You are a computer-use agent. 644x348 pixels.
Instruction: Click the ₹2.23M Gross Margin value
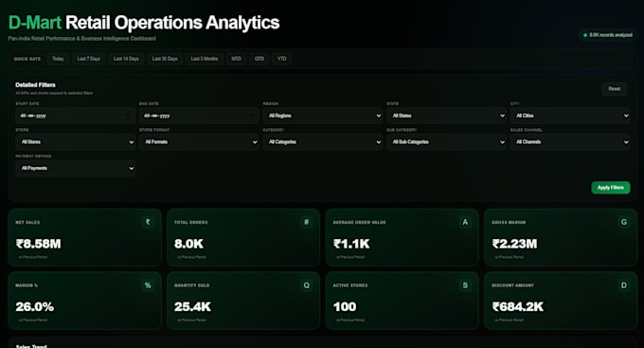pyautogui.click(x=514, y=244)
